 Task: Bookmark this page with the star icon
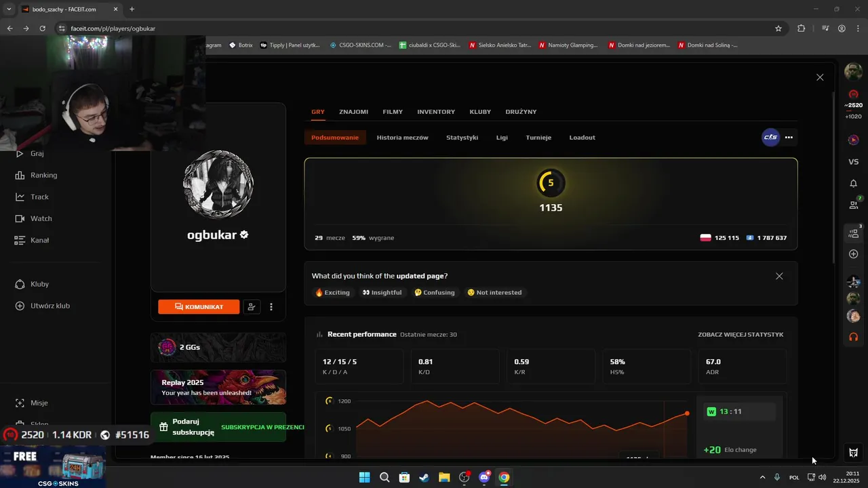[x=778, y=28]
